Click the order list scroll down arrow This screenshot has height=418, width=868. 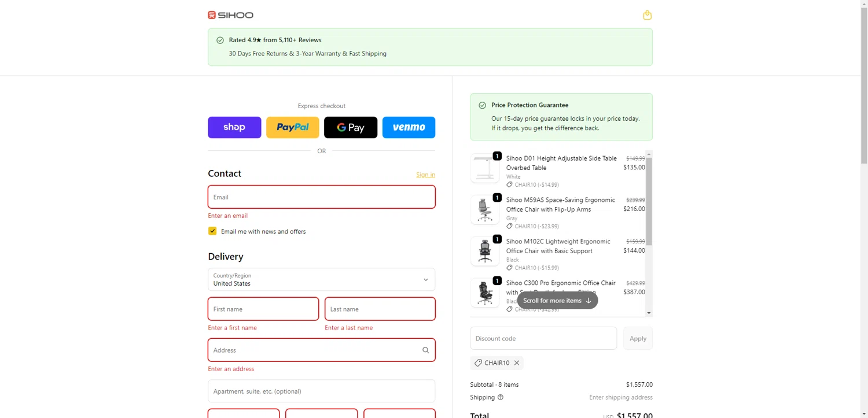[649, 313]
